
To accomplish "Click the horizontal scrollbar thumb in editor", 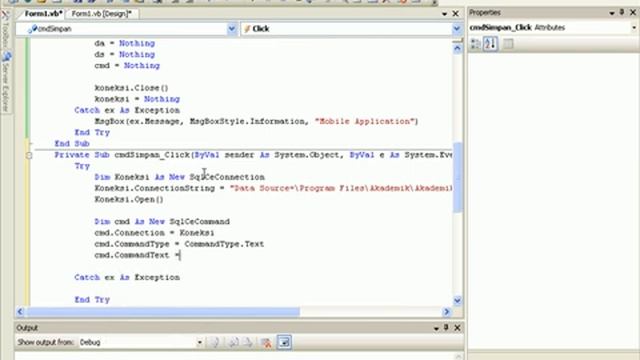I will [x=163, y=312].
